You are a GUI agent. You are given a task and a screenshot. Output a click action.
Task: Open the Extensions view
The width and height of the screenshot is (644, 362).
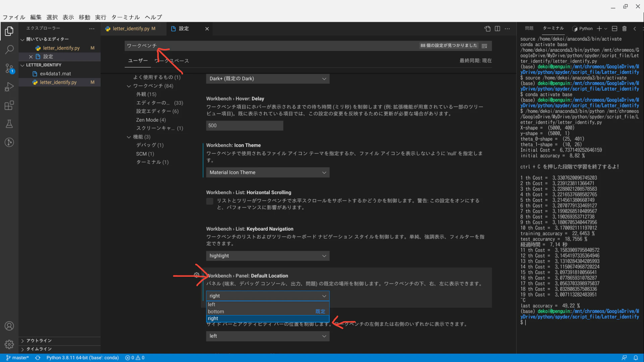click(x=9, y=105)
